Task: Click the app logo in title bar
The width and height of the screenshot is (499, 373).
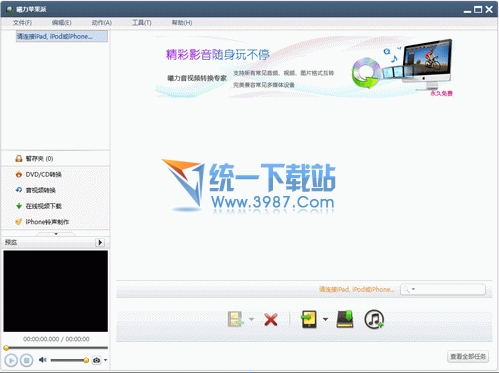Action: click(x=10, y=9)
